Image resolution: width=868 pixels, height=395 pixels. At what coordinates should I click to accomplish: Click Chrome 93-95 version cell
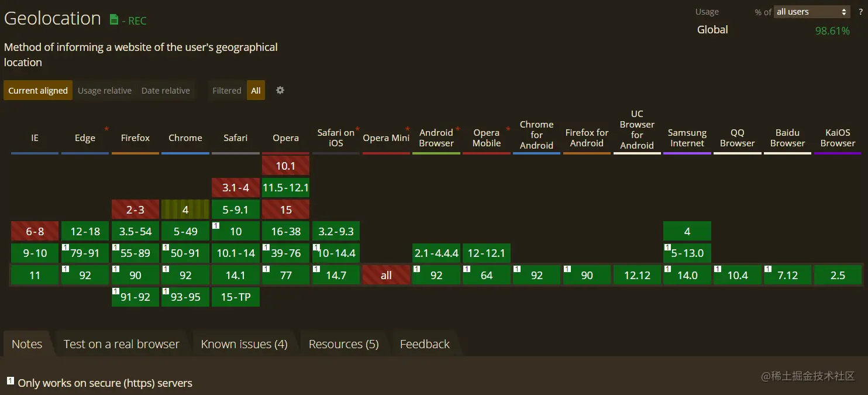(x=185, y=297)
